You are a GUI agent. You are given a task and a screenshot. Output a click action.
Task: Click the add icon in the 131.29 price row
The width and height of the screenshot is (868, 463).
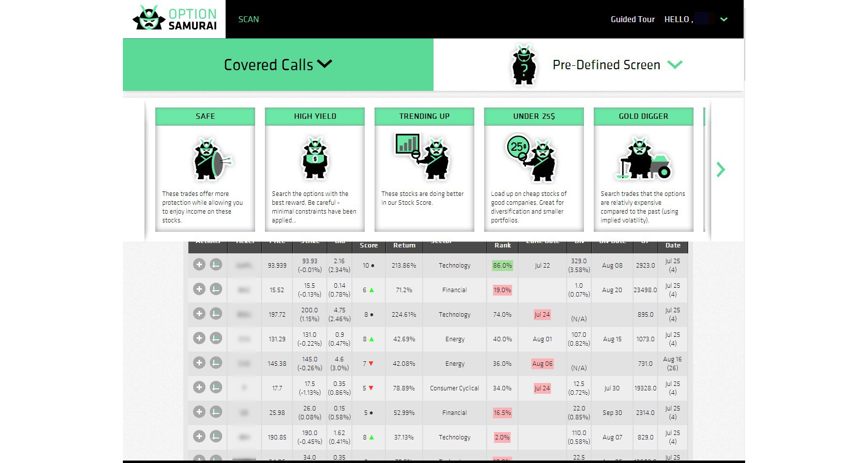pyautogui.click(x=199, y=338)
